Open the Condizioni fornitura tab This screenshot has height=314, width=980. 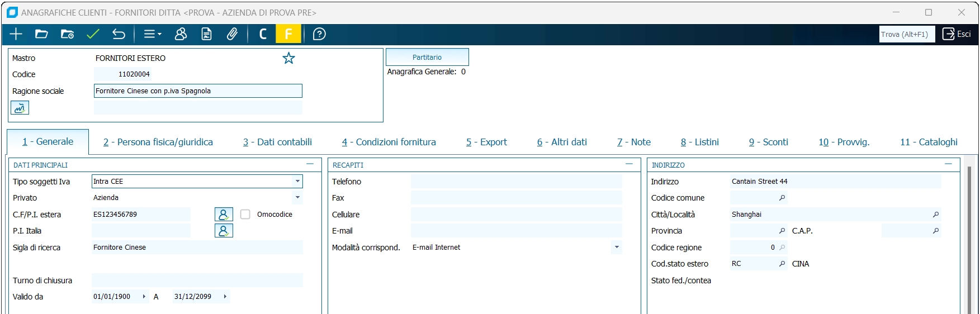click(389, 142)
